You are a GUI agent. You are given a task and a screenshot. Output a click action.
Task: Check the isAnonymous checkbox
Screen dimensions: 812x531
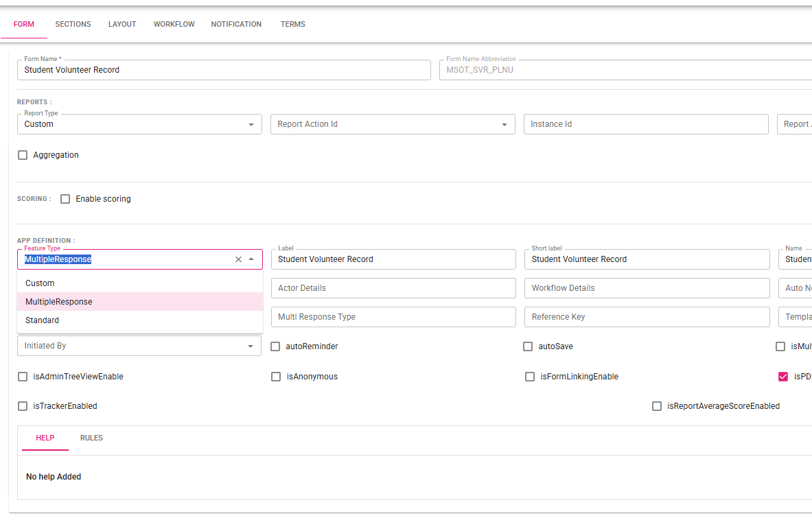(x=276, y=377)
